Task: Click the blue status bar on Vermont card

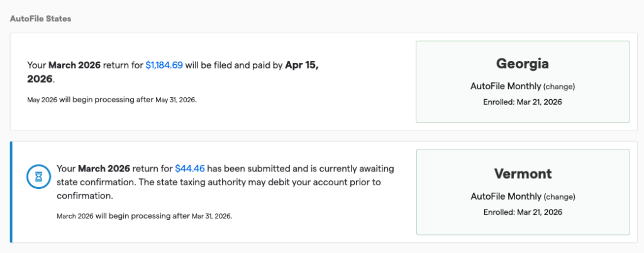Action: [11, 192]
